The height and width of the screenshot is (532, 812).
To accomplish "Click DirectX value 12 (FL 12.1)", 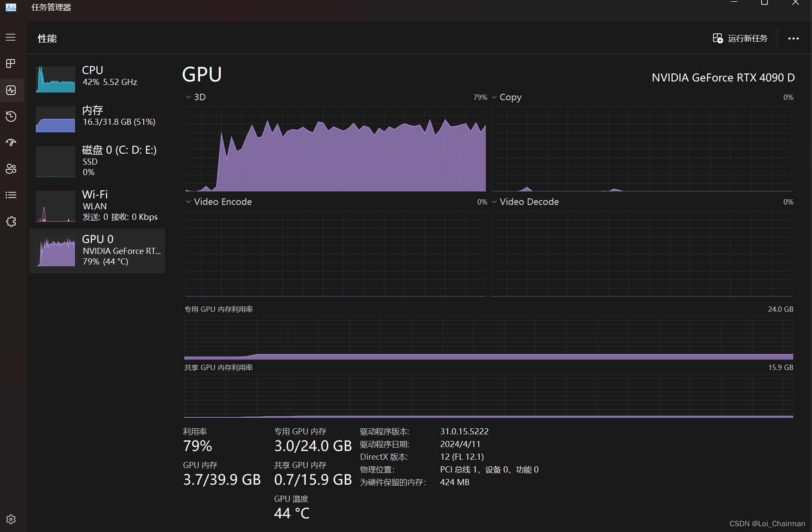I will tap(462, 457).
